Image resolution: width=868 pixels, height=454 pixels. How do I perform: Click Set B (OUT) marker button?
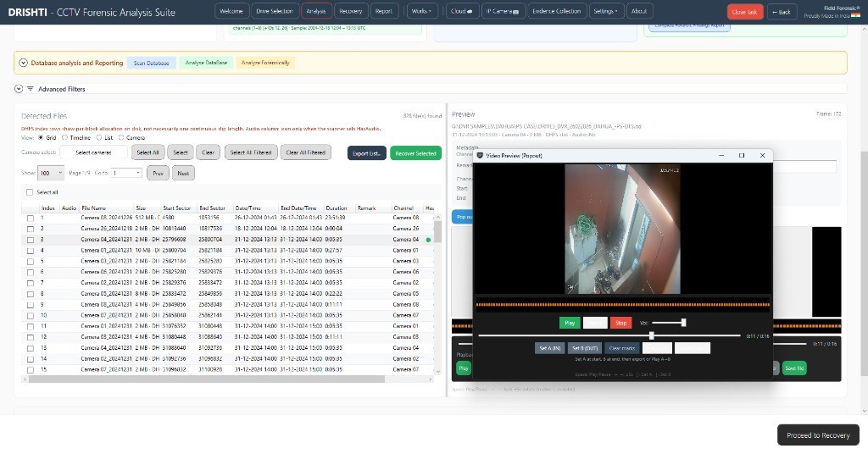pos(585,348)
